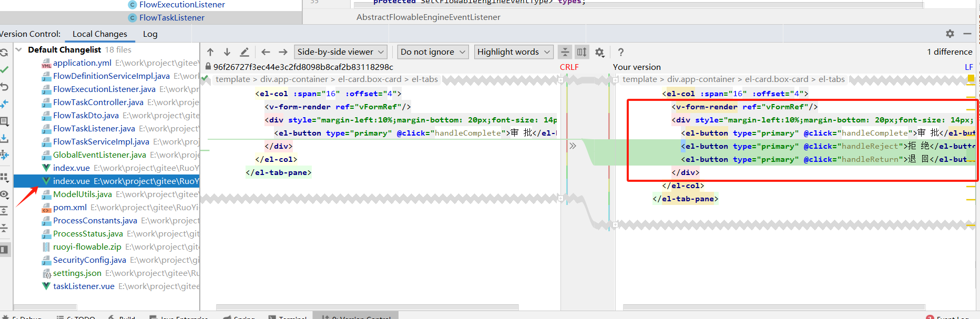Select highlighted index.vue row
Screen dimensions: 980x319
[107, 181]
